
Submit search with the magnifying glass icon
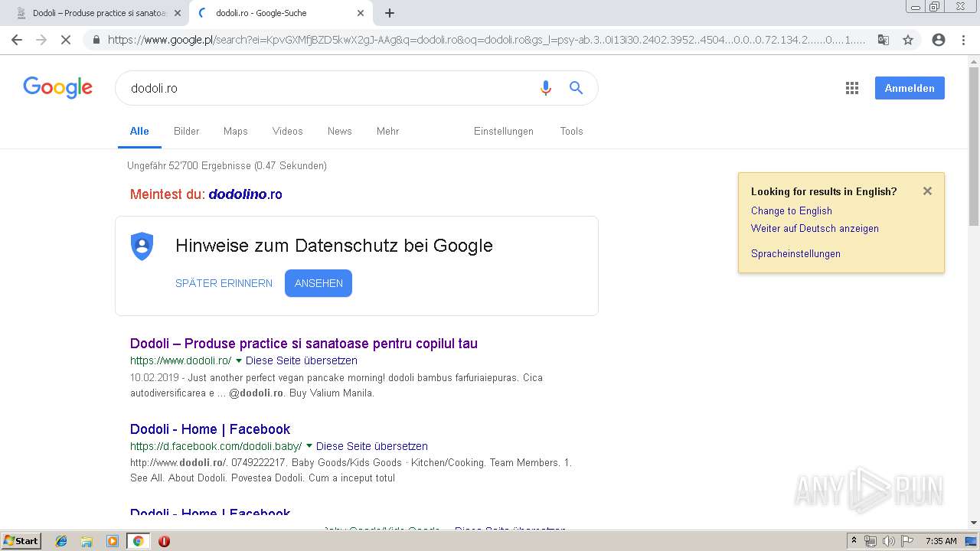576,88
